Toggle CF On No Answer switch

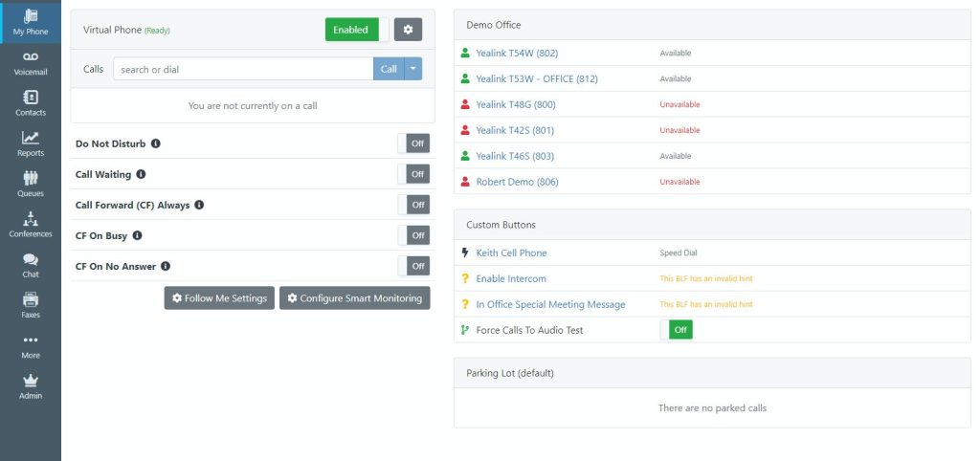[x=413, y=266]
